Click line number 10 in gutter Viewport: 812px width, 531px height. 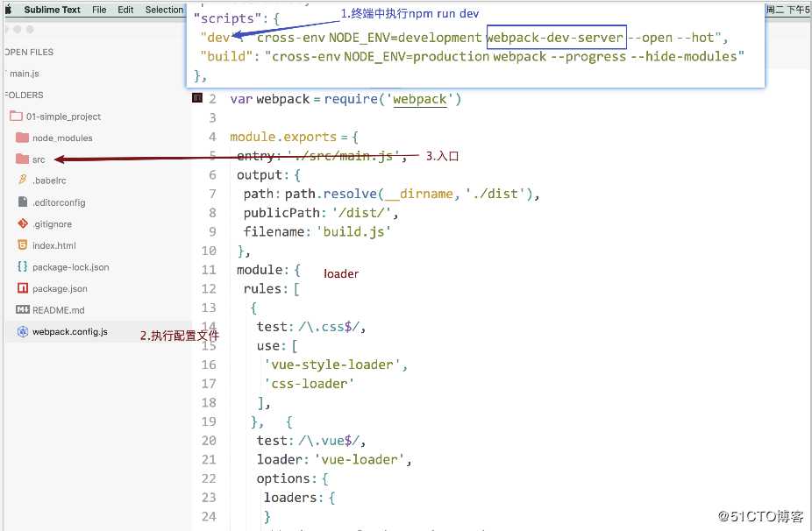209,251
